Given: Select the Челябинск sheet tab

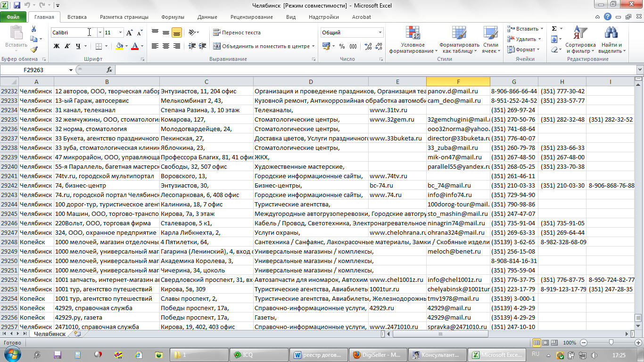Looking at the screenshot, I should coord(50,334).
